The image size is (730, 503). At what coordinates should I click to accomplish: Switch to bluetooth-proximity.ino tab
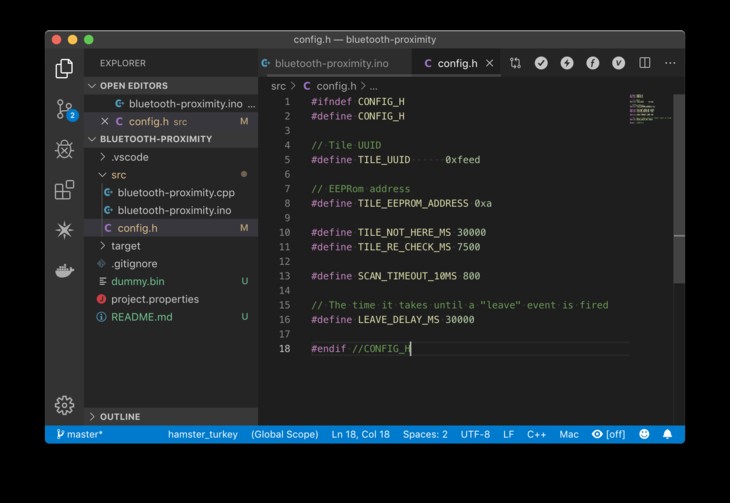[335, 63]
